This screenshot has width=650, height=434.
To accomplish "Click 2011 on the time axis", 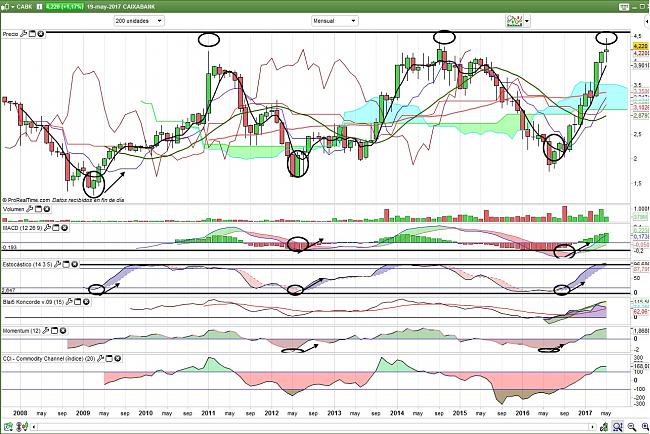I will coord(208,413).
